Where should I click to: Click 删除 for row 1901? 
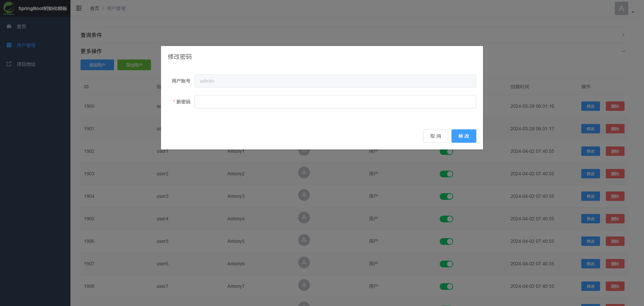(615, 129)
